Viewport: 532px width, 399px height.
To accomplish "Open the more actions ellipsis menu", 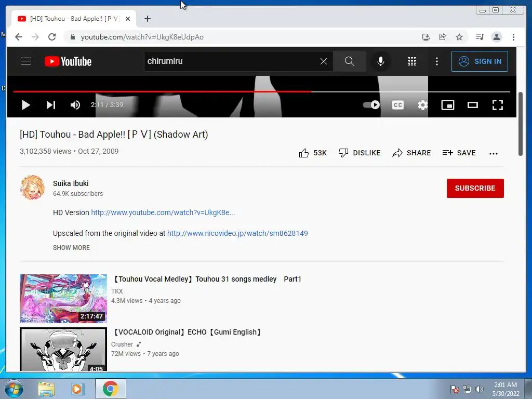I will click(494, 153).
